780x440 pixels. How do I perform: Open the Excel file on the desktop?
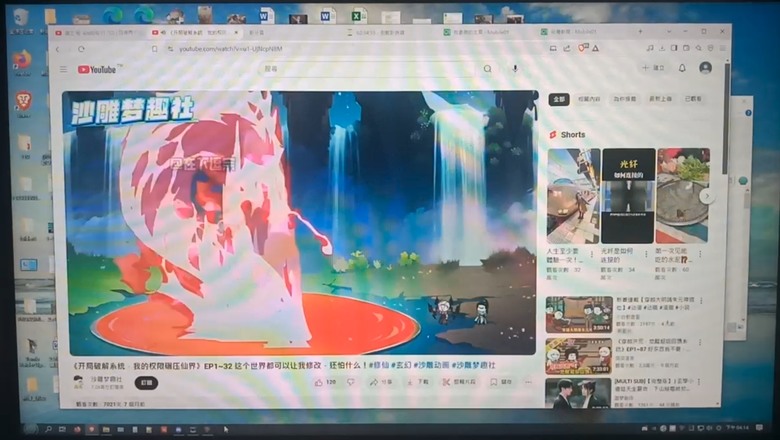[x=357, y=15]
